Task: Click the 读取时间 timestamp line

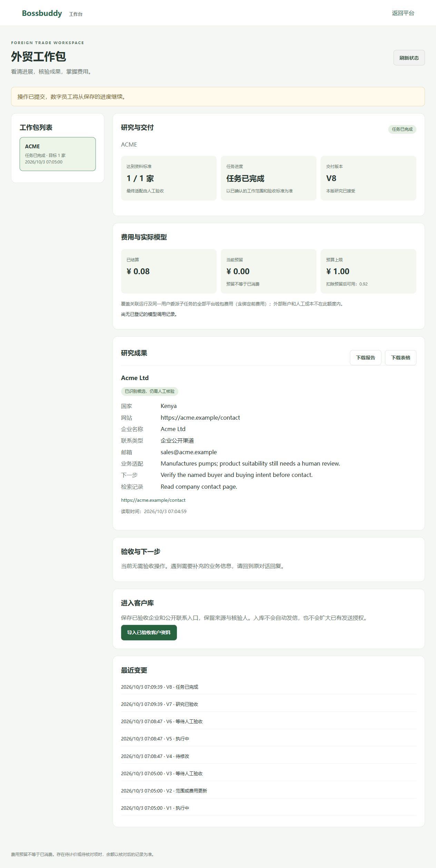Action: (154, 511)
